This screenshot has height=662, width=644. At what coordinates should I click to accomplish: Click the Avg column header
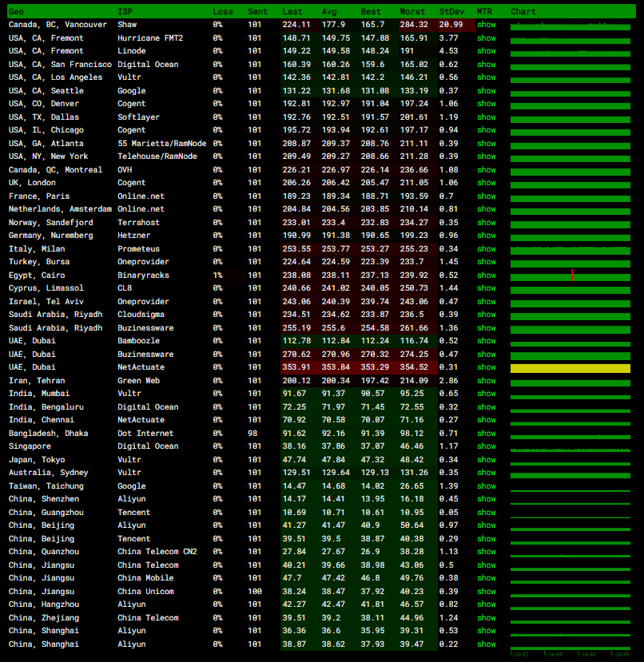[x=329, y=11]
